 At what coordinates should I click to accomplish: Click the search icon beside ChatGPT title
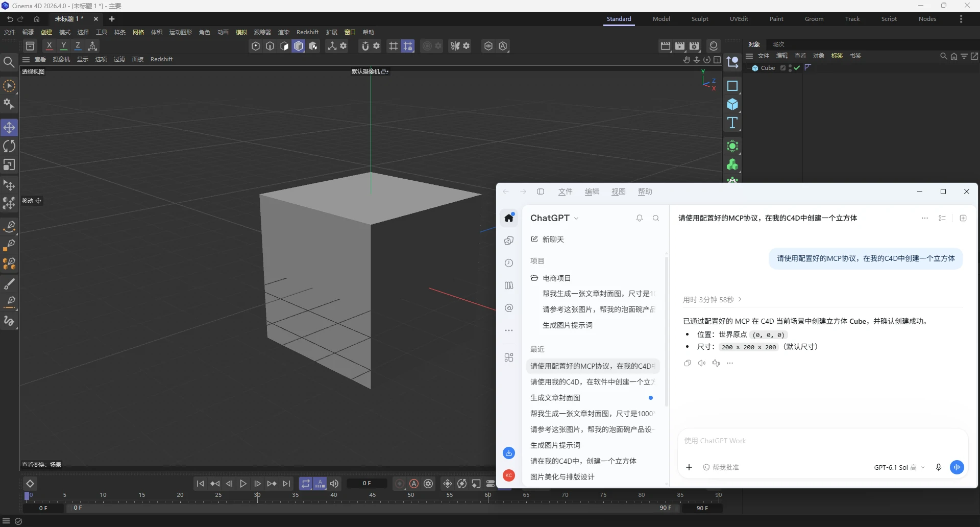(656, 218)
